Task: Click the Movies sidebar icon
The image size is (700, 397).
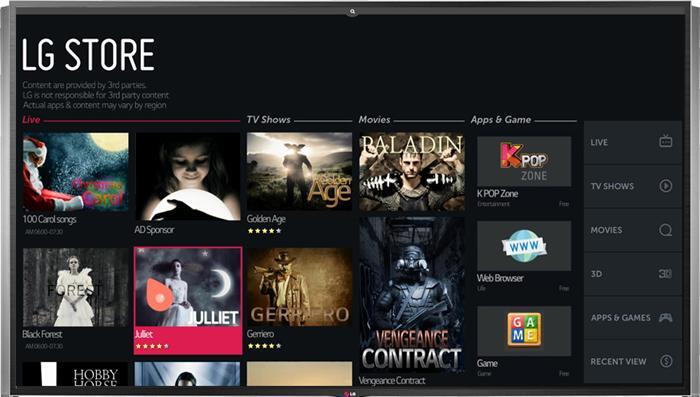Action: [665, 230]
